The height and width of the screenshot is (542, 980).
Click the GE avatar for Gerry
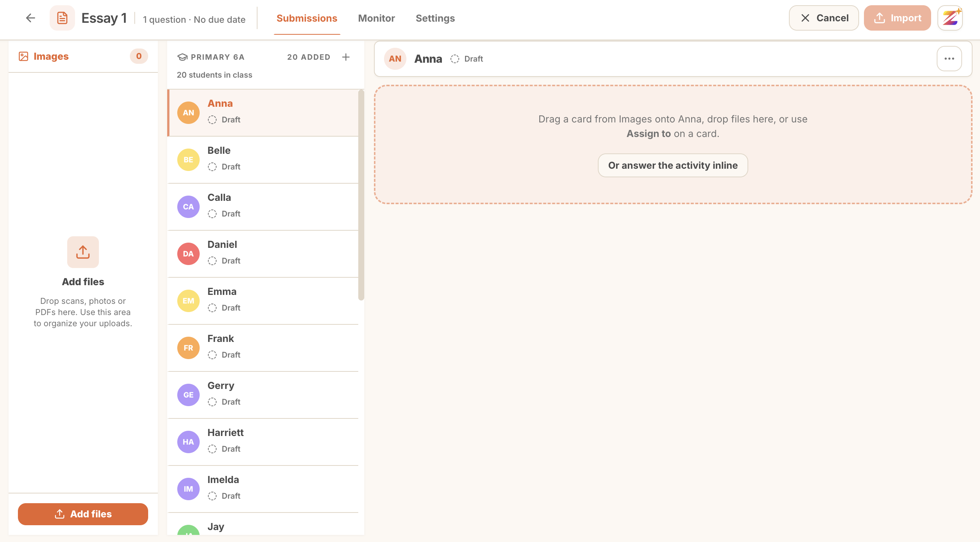pyautogui.click(x=188, y=395)
